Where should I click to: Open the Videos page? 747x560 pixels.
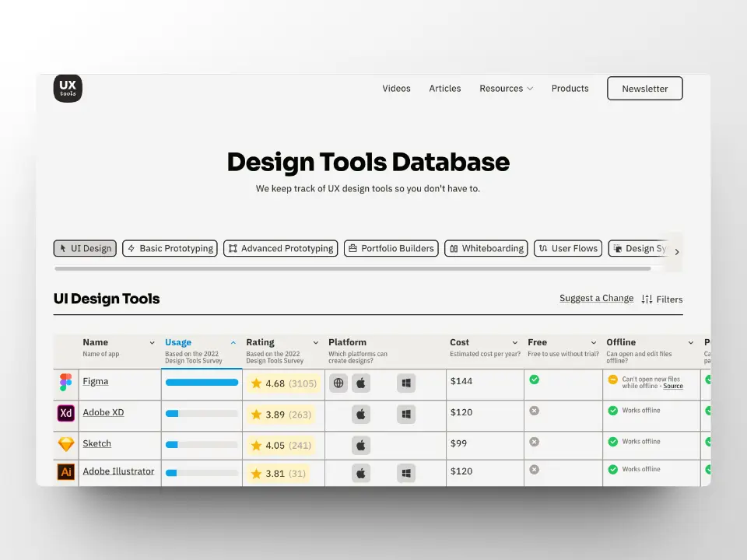tap(396, 89)
